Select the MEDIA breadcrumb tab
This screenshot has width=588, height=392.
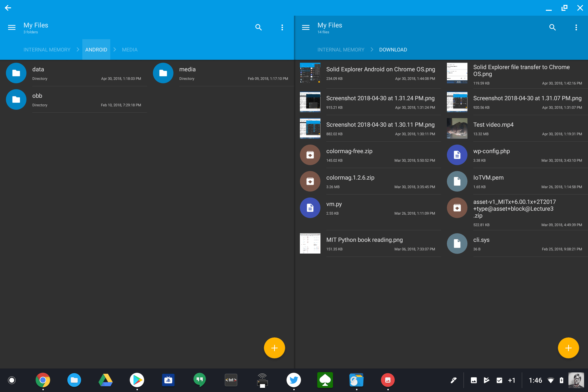coord(130,50)
